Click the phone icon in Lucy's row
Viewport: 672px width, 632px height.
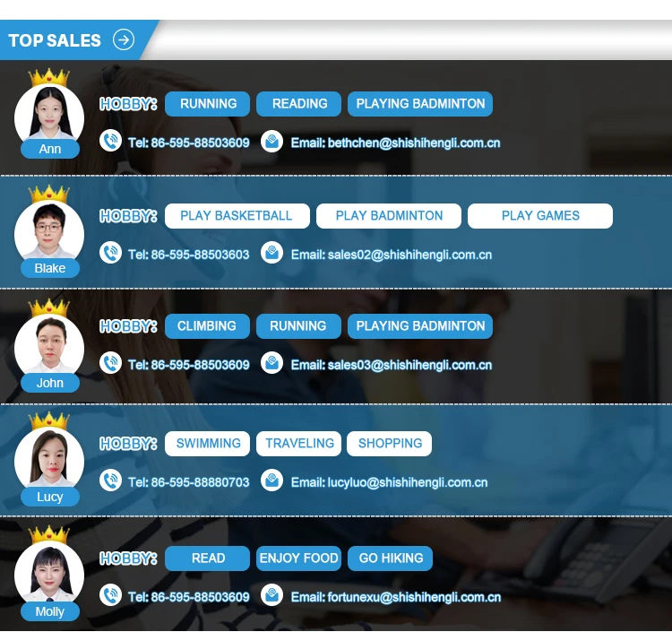[110, 480]
